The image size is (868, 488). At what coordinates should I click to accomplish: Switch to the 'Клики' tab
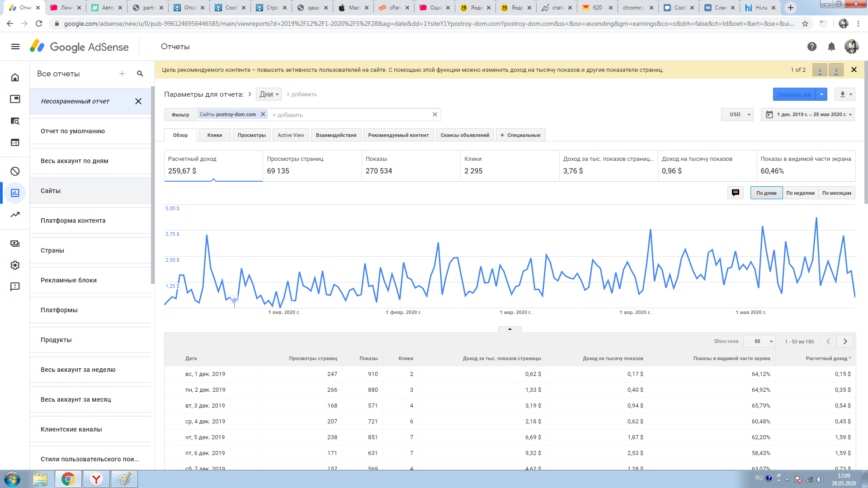tap(215, 135)
